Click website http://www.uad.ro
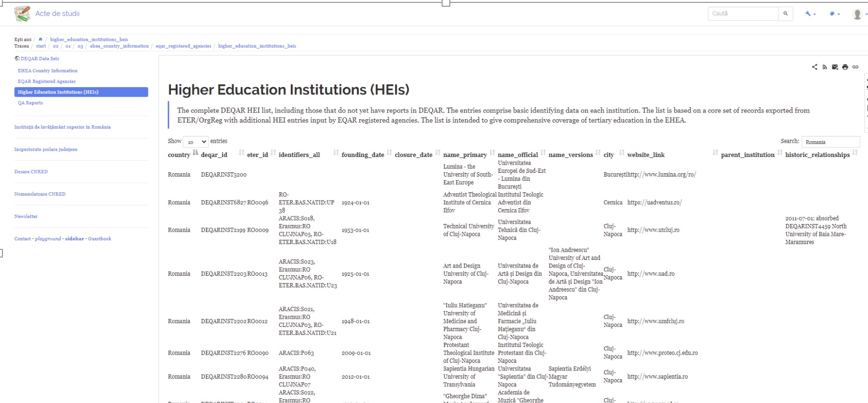This screenshot has width=868, height=403. [x=651, y=274]
